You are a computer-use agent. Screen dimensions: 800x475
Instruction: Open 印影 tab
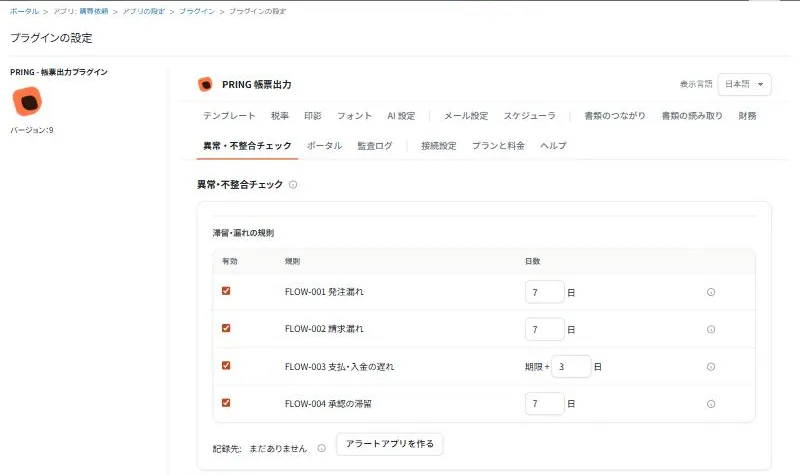click(313, 116)
